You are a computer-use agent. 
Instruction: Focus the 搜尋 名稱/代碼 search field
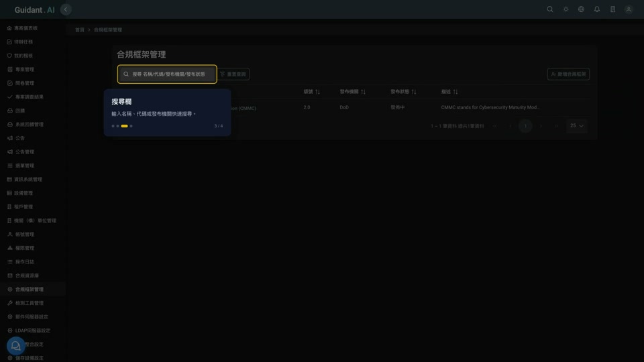[x=167, y=74]
